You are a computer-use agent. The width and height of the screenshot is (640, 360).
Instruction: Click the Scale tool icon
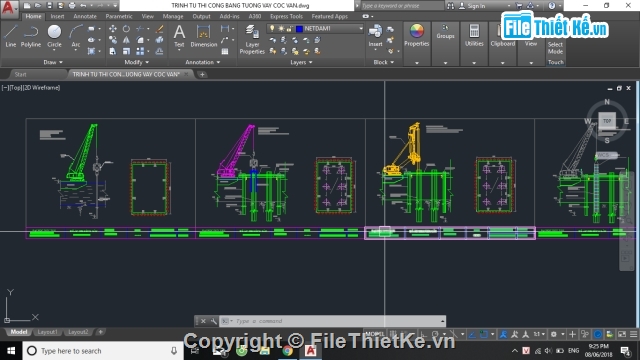click(x=127, y=51)
